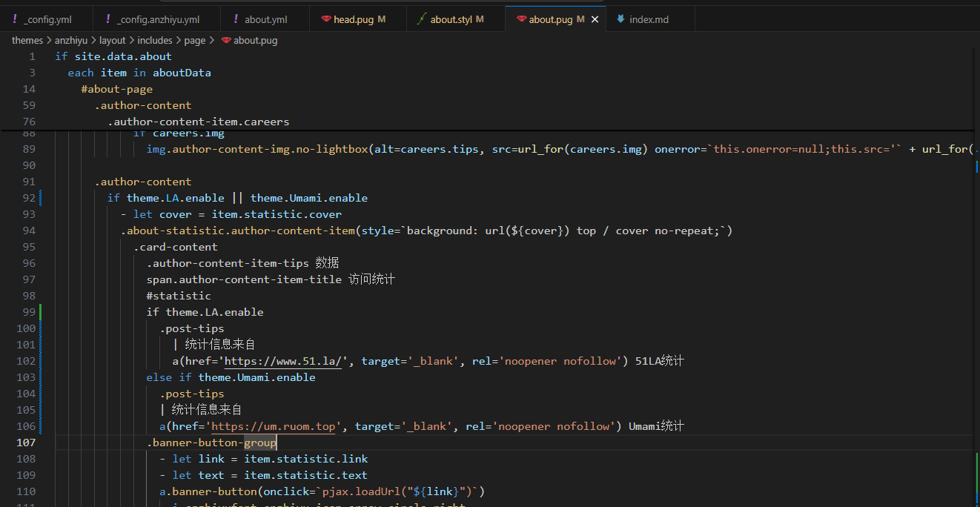Open the anzhiyu breadcrumb segment
The image size is (980, 507).
pos(71,40)
